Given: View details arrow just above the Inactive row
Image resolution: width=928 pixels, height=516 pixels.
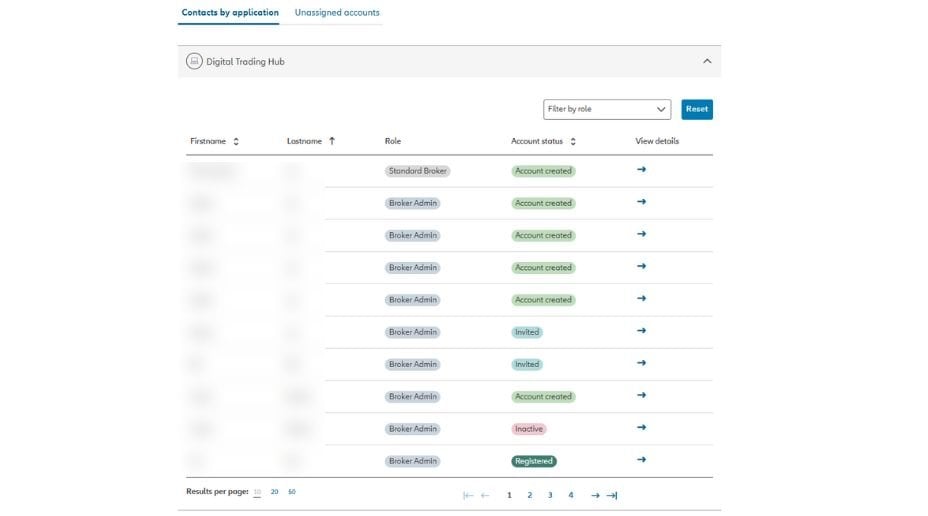Looking at the screenshot, I should pos(641,395).
